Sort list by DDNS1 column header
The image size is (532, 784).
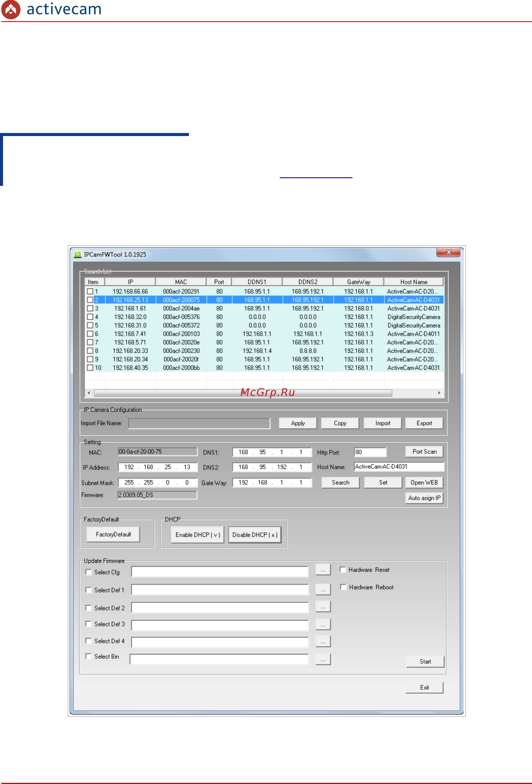click(257, 282)
